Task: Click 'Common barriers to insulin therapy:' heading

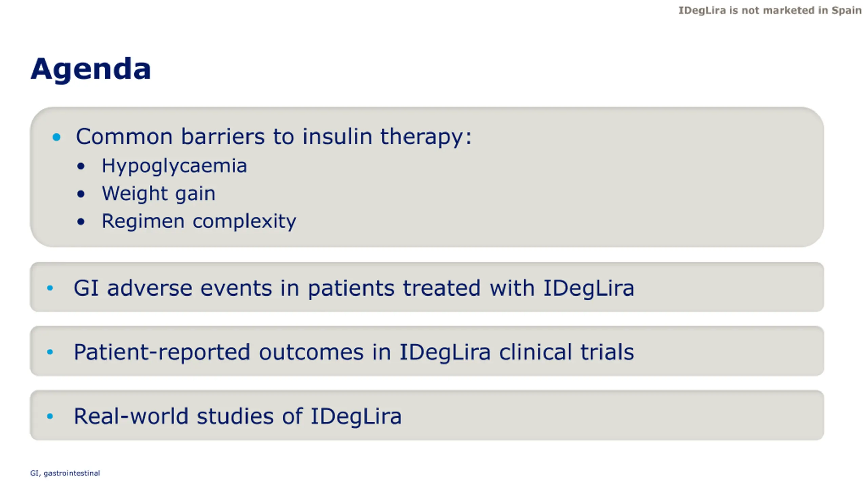Action: tap(274, 137)
